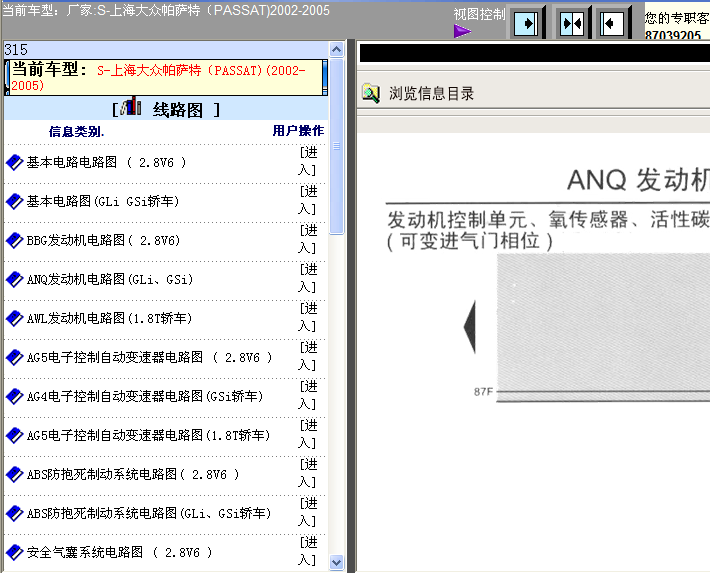Click book icon for 基本电路电路图 (2.8V6)
This screenshot has height=573, width=710.
pos(14,162)
